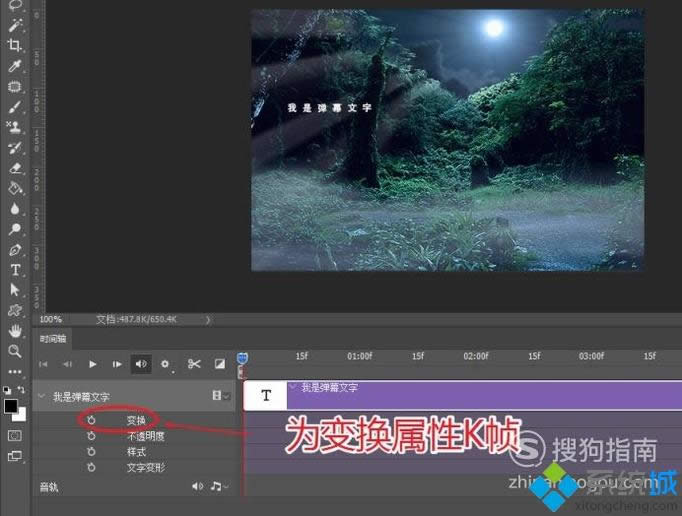This screenshot has width=682, height=516.
Task: Select the History Brush tool
Action: click(x=15, y=148)
